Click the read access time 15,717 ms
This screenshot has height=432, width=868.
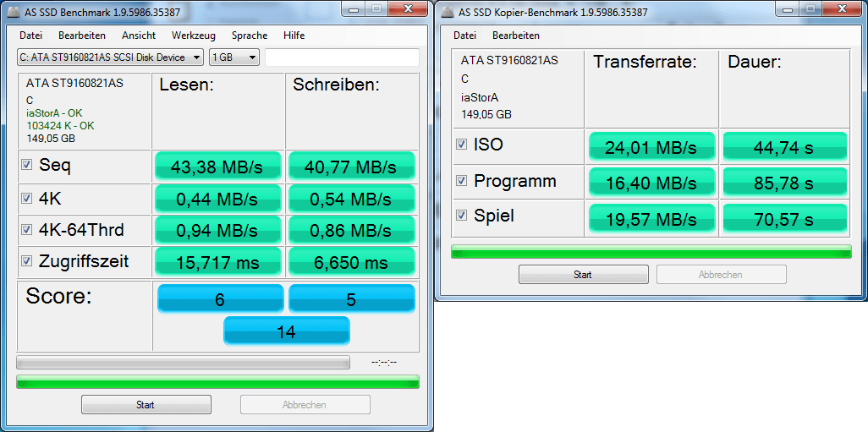coord(218,261)
